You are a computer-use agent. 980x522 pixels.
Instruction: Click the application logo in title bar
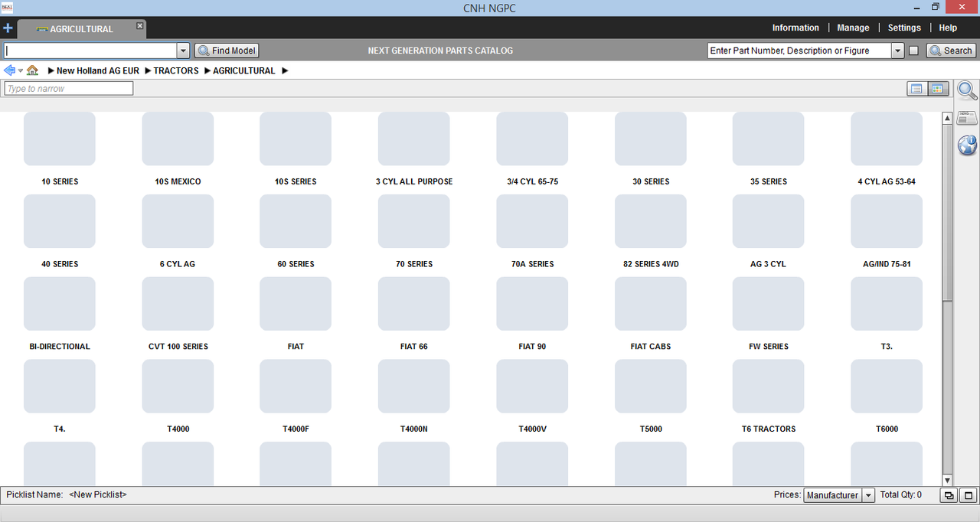click(x=8, y=8)
